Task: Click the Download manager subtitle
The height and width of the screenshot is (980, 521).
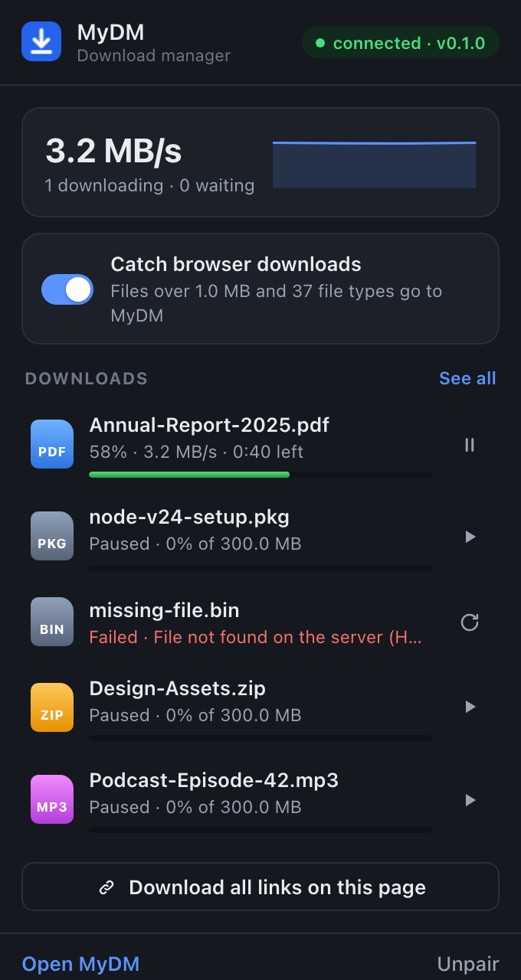Action: (x=153, y=55)
